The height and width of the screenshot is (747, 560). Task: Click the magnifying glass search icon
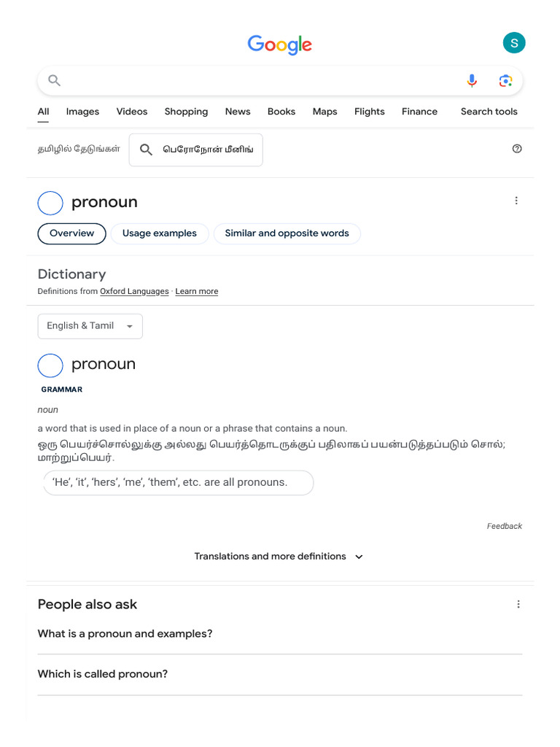54,80
